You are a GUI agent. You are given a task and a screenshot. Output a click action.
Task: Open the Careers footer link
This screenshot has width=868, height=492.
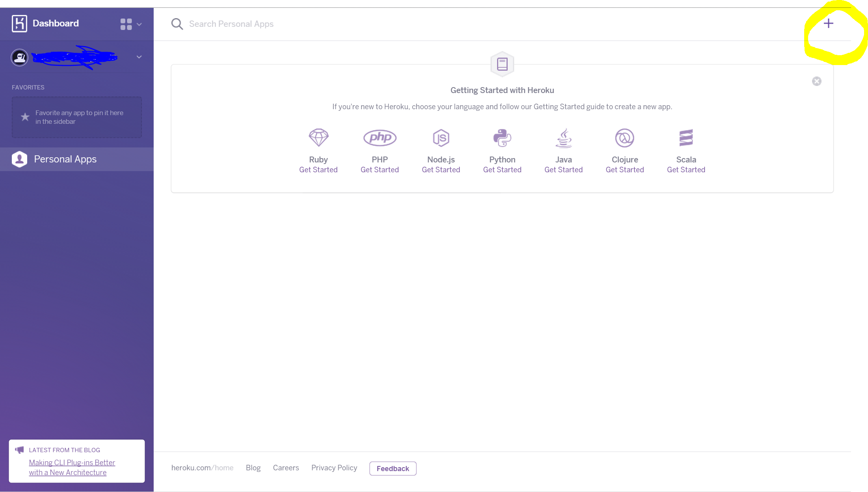click(x=286, y=468)
